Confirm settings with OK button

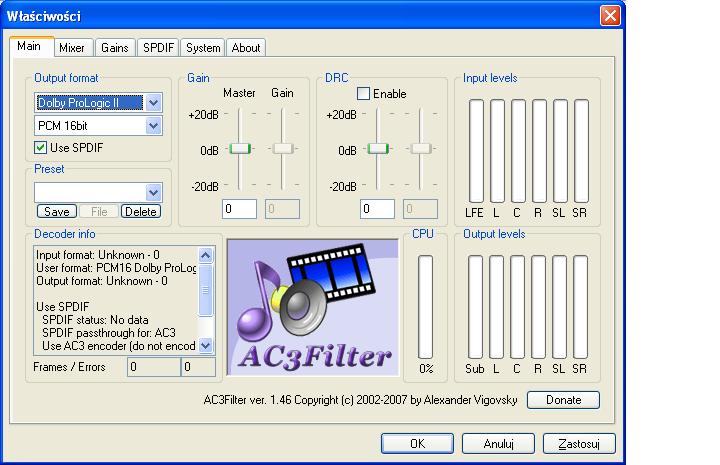coord(417,443)
